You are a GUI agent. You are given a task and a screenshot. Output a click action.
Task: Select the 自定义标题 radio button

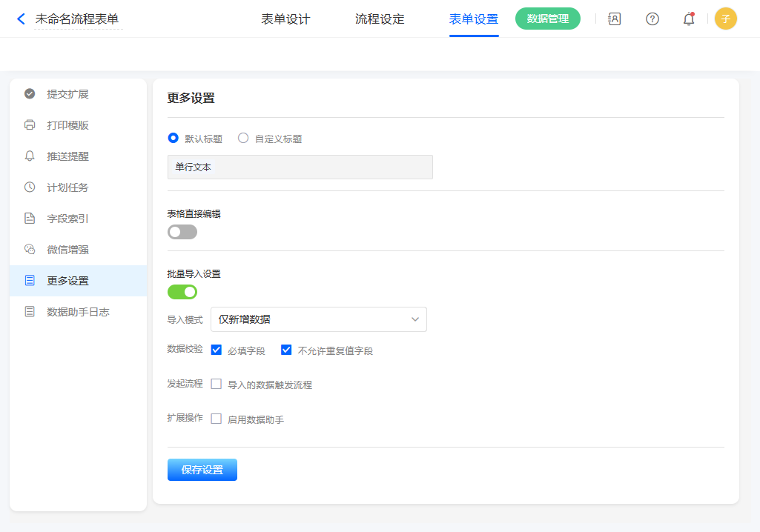(243, 138)
